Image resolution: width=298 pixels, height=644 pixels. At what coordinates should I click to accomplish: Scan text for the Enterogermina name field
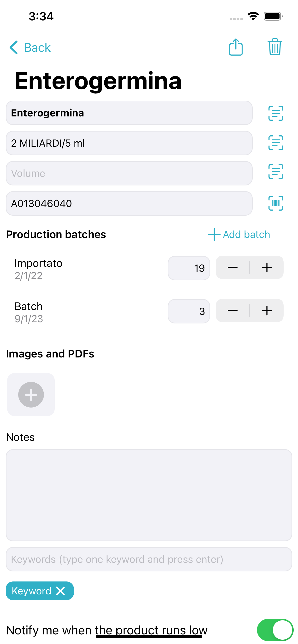click(x=276, y=113)
